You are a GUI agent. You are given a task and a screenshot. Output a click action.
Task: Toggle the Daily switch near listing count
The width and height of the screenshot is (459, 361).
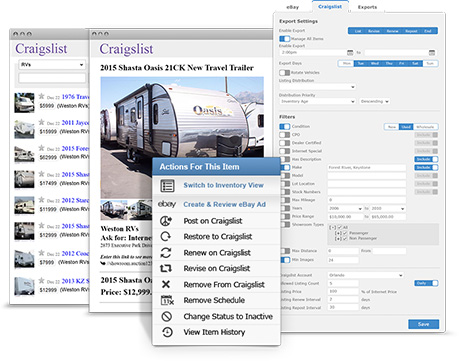tap(426, 283)
